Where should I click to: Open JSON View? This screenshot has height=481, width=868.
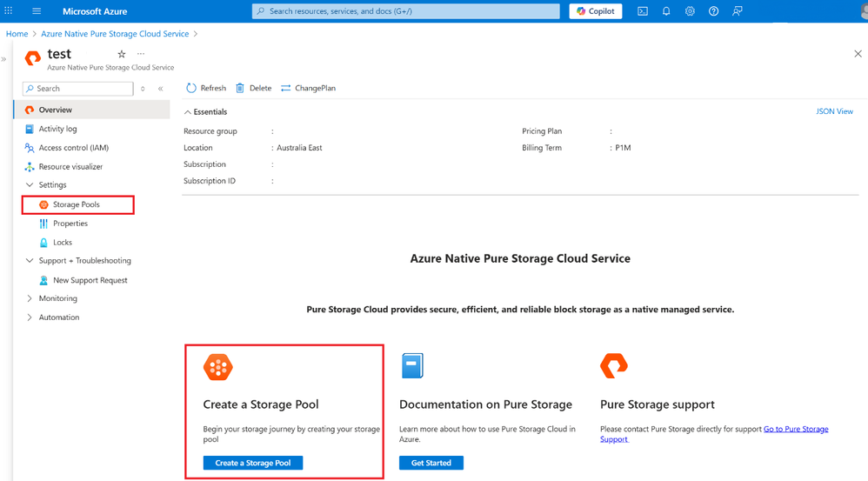coord(834,111)
